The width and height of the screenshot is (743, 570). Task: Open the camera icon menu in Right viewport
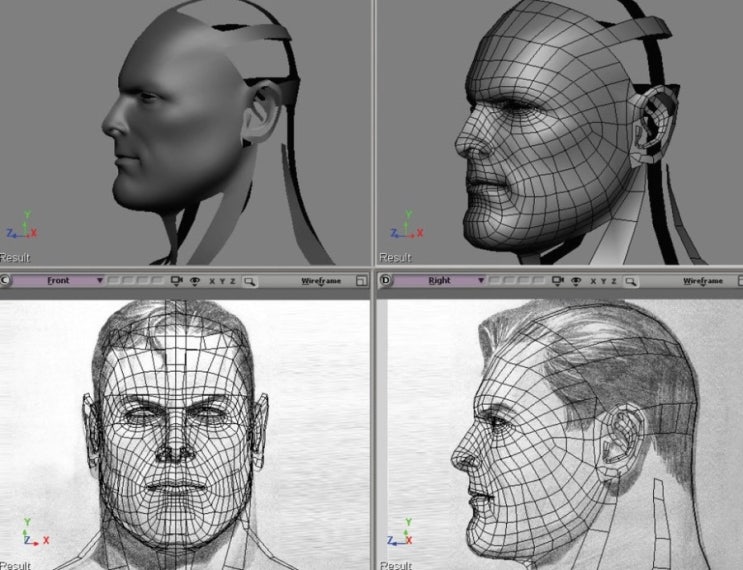pyautogui.click(x=558, y=281)
